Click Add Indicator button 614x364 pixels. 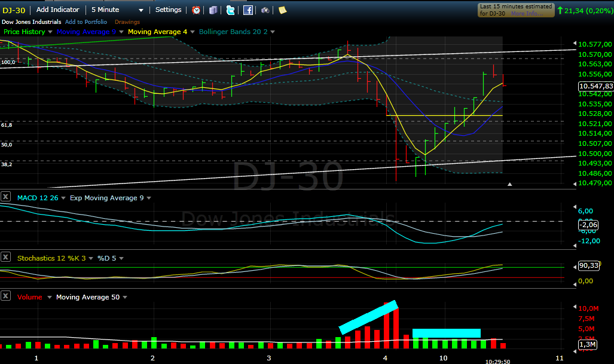point(57,10)
